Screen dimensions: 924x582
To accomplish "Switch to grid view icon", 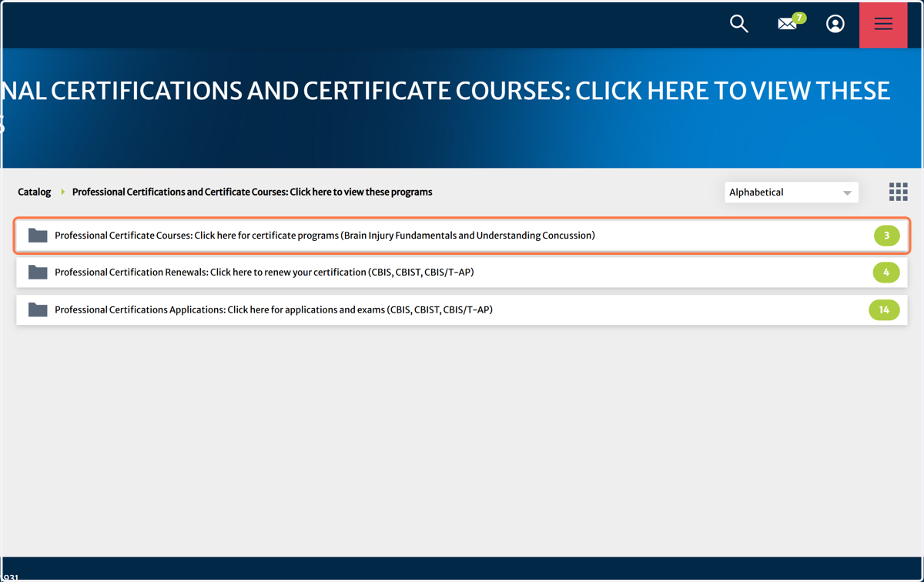I will pyautogui.click(x=899, y=192).
